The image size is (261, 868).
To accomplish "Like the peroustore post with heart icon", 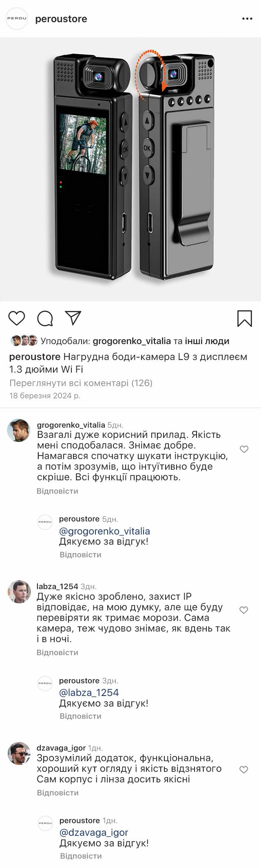I will 17,318.
